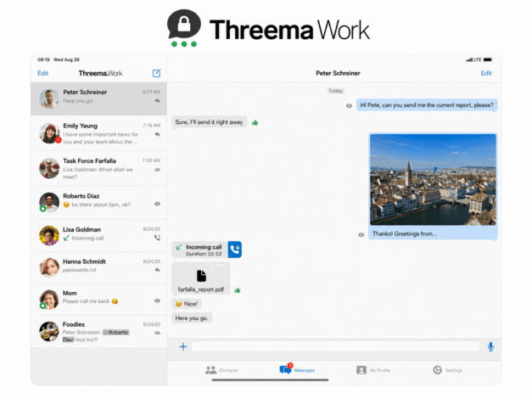Click 'Thanks! Greetings from...' caption text
The image size is (532, 399).
[x=405, y=233]
